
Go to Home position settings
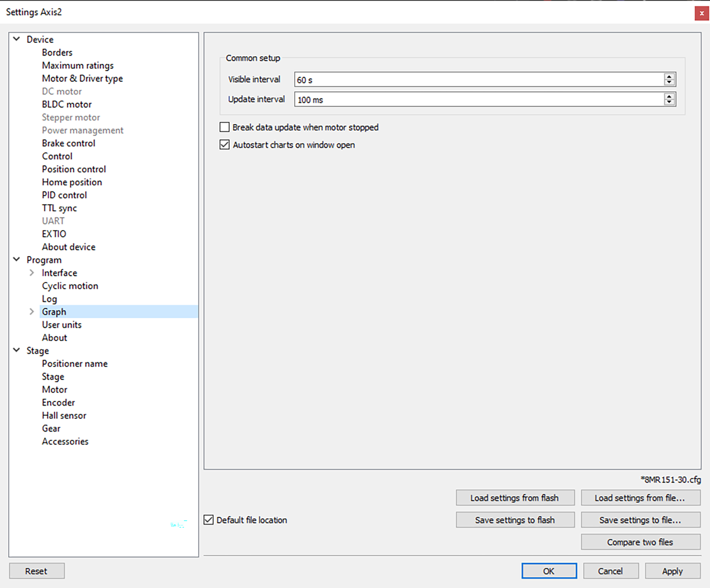(x=72, y=182)
